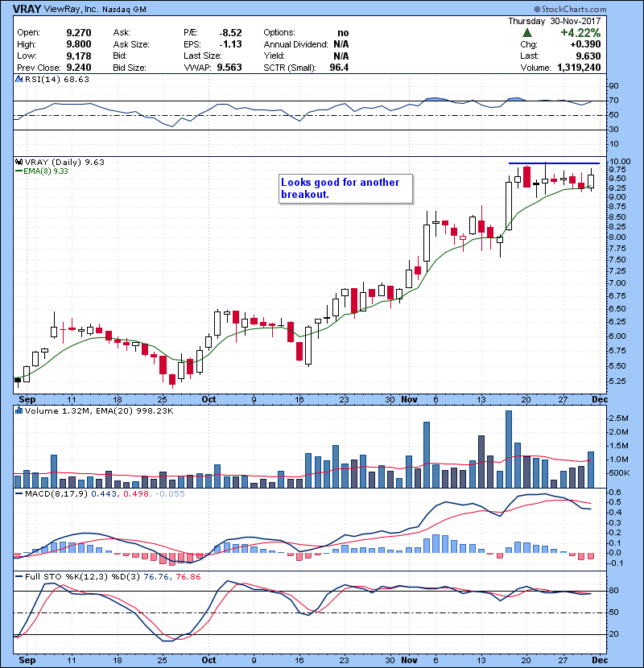
Task: Click the Open price 9.270
Action: pos(79,33)
